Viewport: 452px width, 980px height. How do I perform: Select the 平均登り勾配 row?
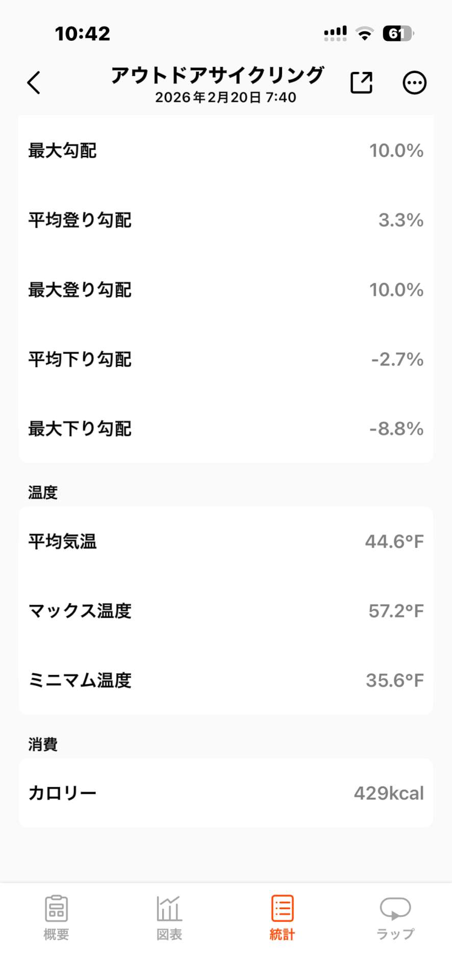pos(225,220)
